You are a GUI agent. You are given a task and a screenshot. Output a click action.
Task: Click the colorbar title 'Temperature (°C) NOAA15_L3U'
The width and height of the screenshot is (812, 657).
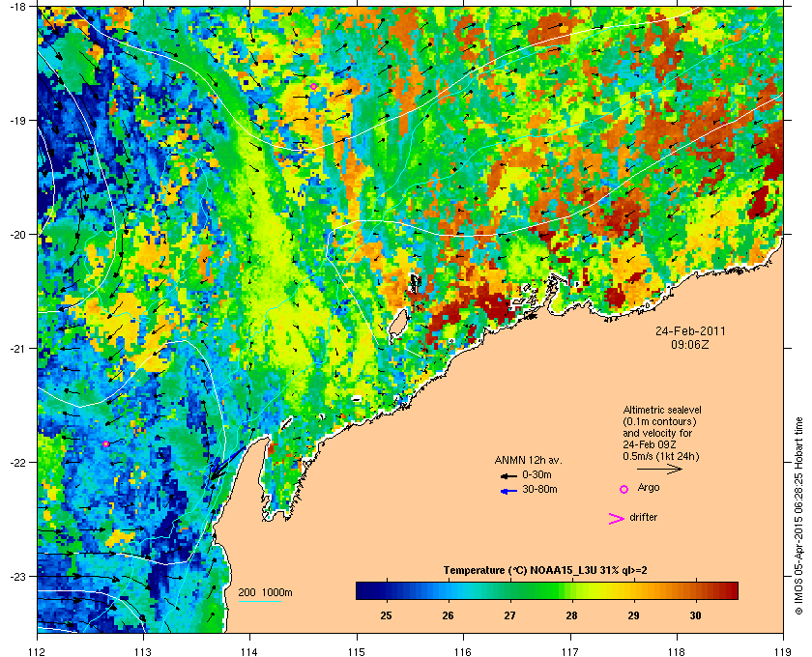tap(521, 570)
